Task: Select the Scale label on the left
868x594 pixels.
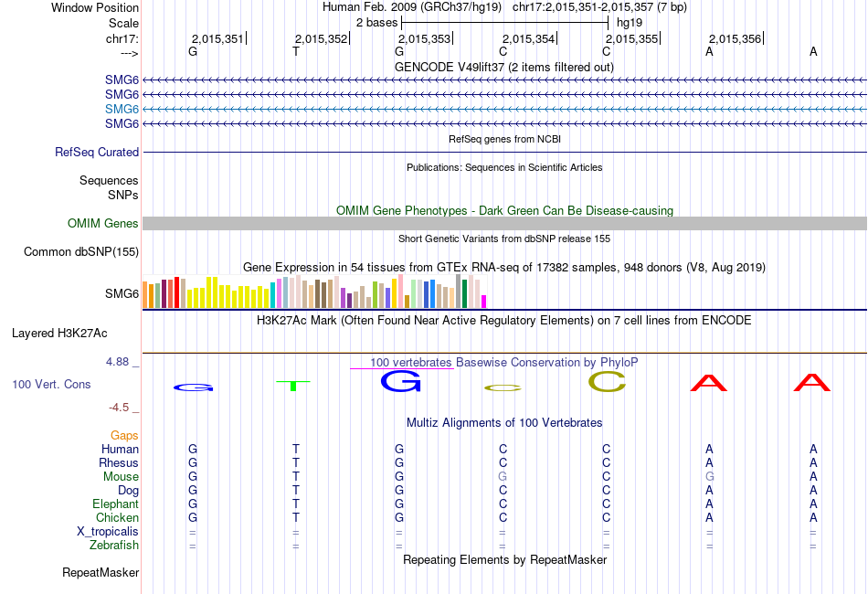Action: [x=123, y=23]
